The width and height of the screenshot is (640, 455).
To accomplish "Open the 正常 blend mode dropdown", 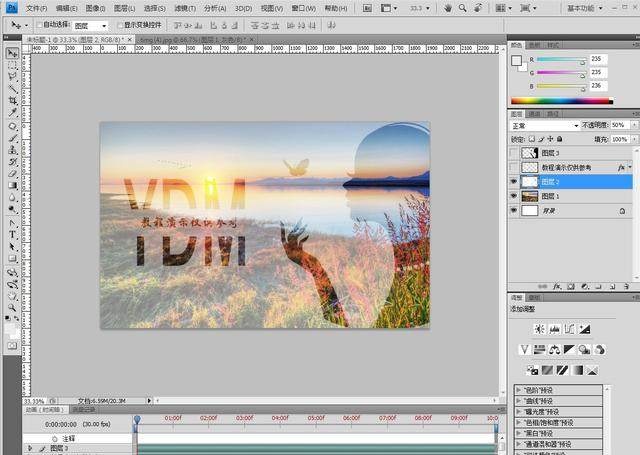I will coord(545,126).
